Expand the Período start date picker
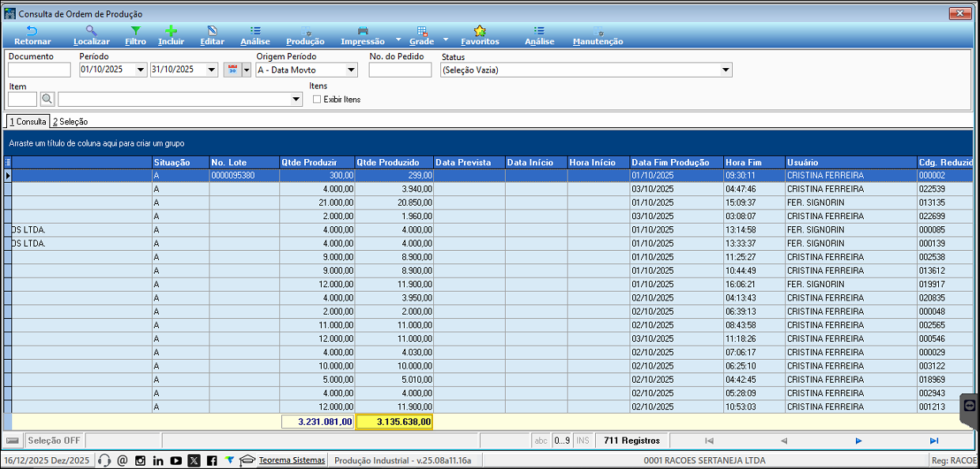The image size is (980, 469). click(x=141, y=70)
